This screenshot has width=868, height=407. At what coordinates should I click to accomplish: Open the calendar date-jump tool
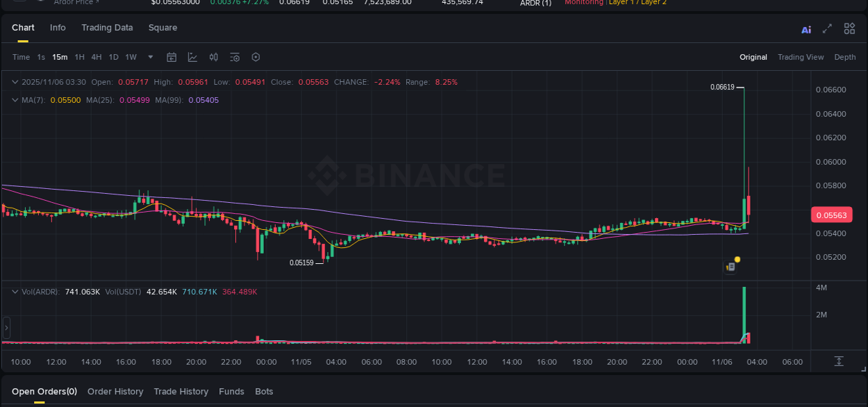pyautogui.click(x=172, y=57)
